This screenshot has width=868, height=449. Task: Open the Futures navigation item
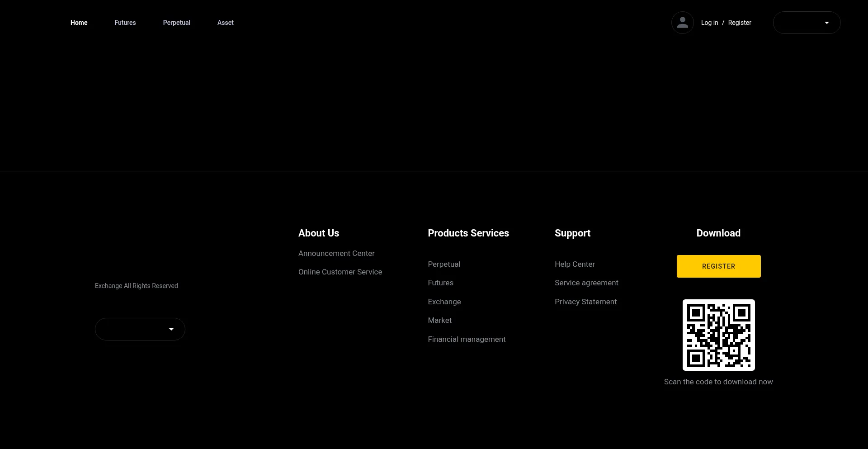[x=125, y=23]
